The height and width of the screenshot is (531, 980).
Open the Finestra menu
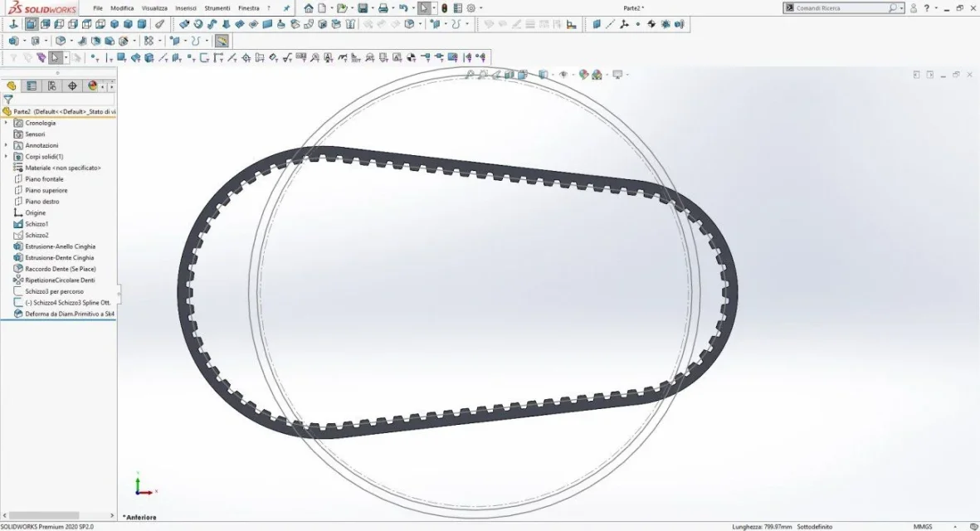coord(249,8)
